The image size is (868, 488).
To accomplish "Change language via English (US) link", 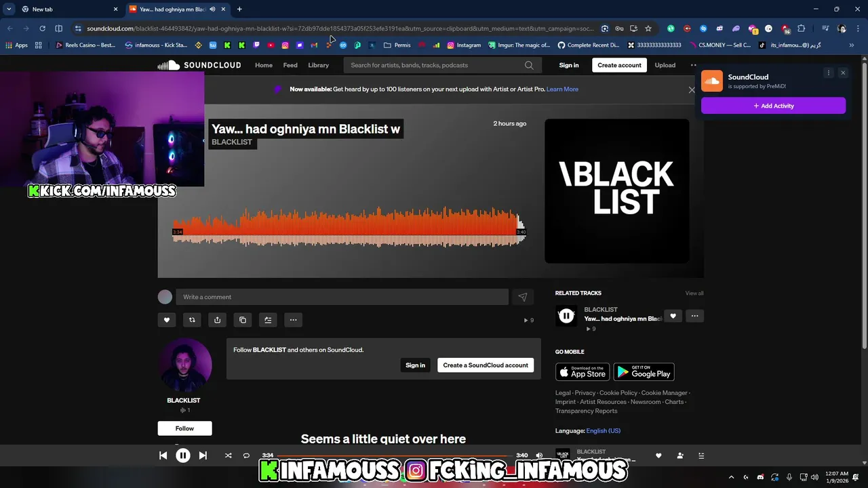I will point(603,430).
